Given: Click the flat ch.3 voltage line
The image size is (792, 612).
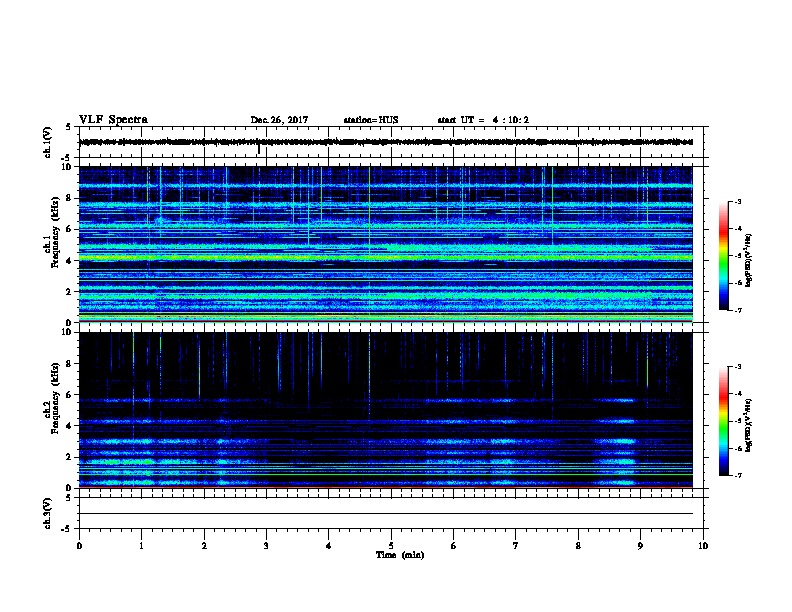Looking at the screenshot, I should point(386,514).
